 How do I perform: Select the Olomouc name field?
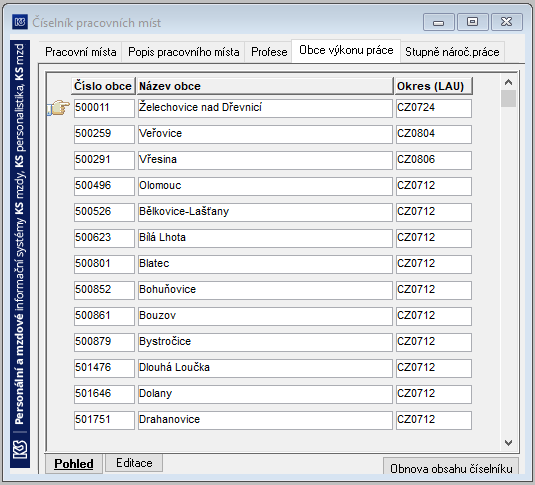tap(265, 186)
